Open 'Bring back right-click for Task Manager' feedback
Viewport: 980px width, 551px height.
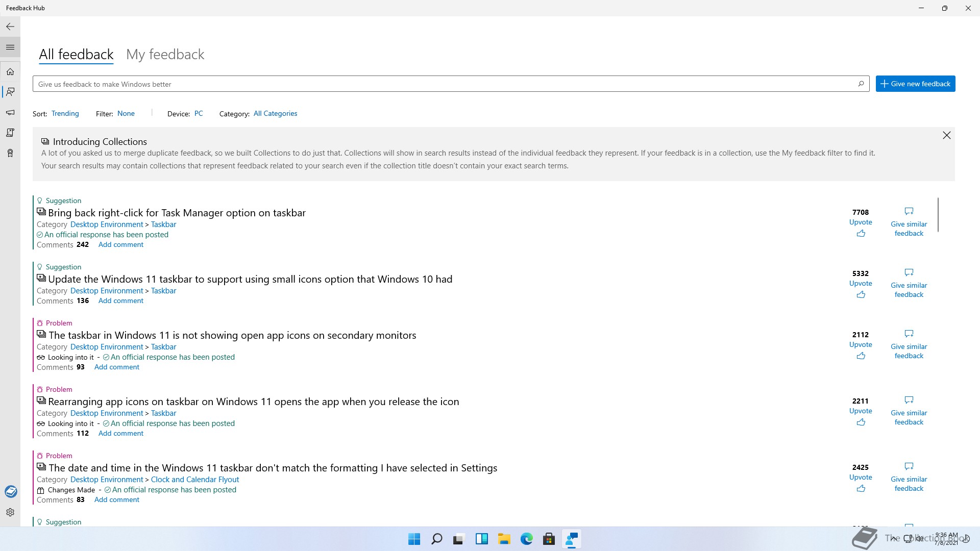click(x=177, y=213)
